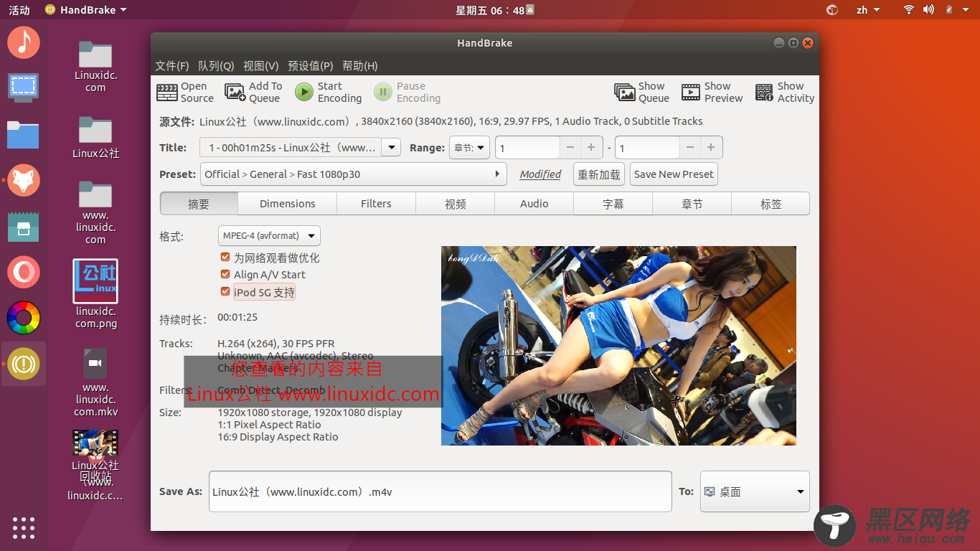The height and width of the screenshot is (551, 980).
Task: Click Save New Preset button
Action: tap(674, 174)
